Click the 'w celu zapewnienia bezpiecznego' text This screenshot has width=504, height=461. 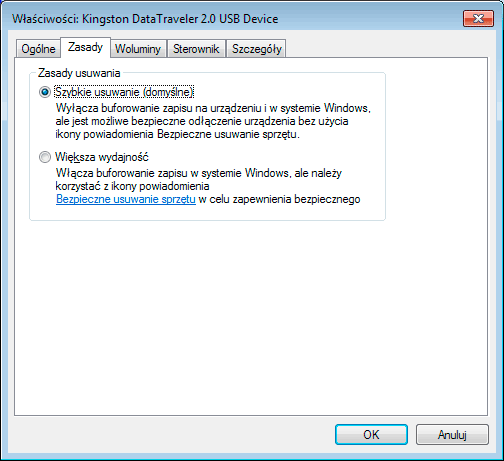coord(279,199)
